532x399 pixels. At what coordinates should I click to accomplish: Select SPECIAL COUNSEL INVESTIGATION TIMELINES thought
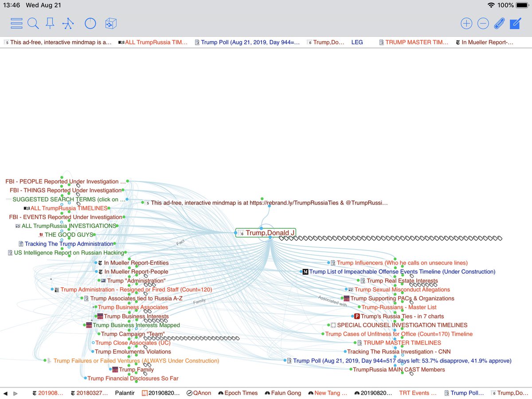tap(399, 325)
